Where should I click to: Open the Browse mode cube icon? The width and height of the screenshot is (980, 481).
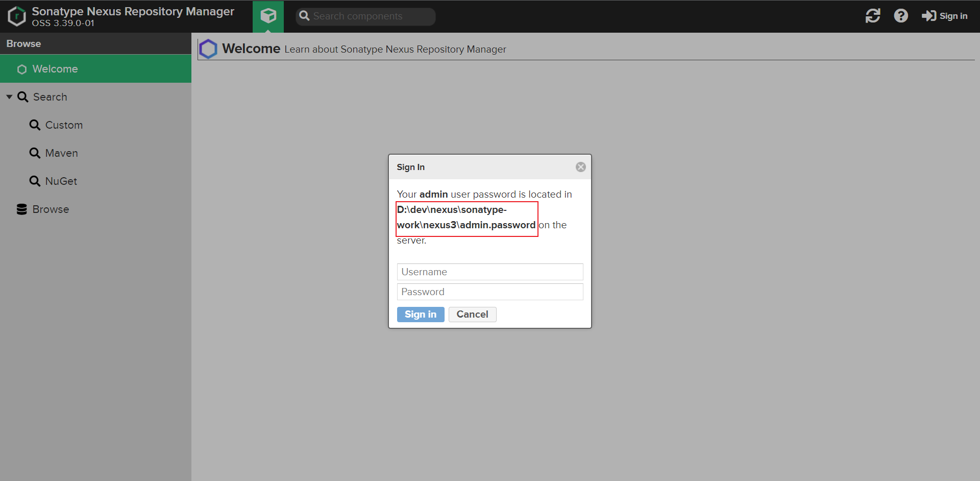coord(268,16)
